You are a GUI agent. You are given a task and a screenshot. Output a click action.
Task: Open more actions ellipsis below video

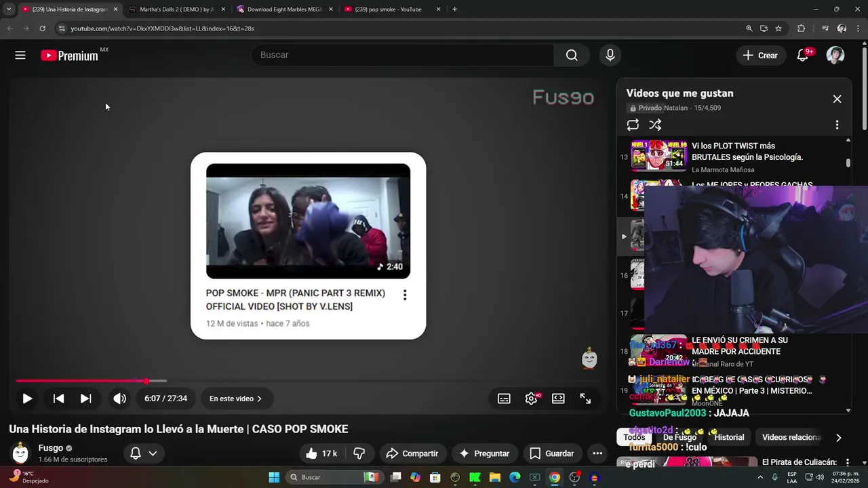(597, 453)
